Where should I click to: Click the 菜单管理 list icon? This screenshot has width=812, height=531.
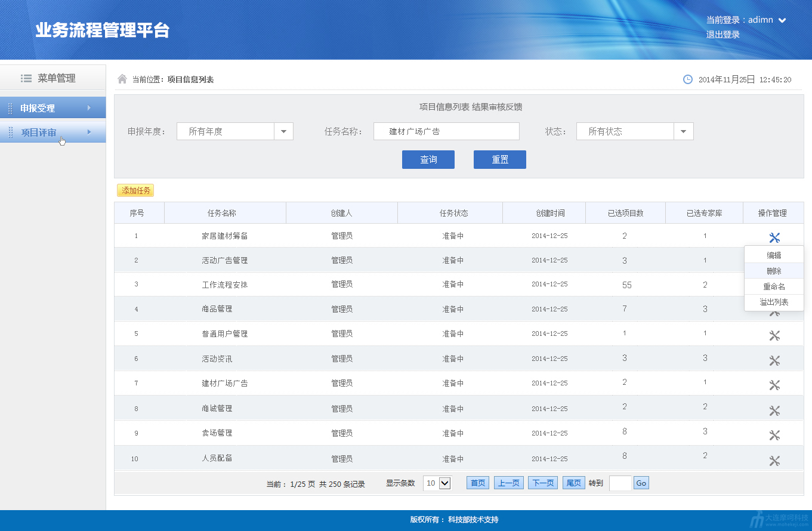click(x=26, y=78)
